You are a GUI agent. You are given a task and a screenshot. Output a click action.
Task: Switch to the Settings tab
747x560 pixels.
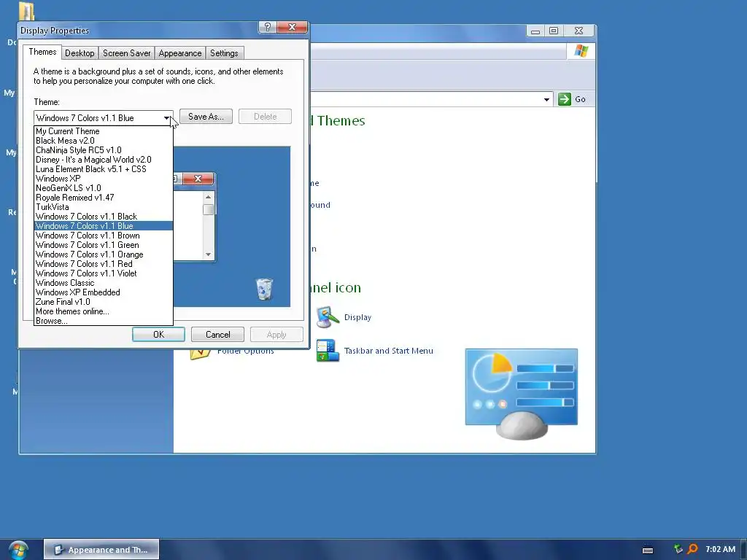tap(224, 52)
